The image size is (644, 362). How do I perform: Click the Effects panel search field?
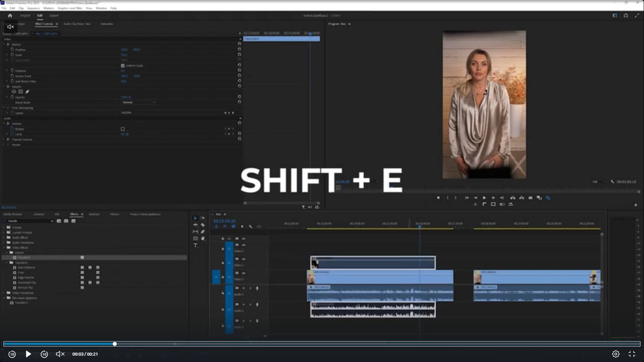(29, 221)
